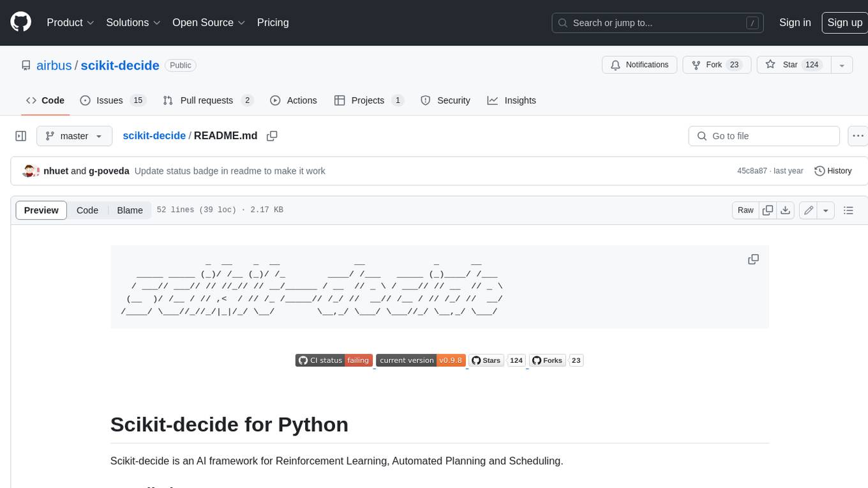Switch to the Security tab
This screenshot has height=488, width=868.
point(445,100)
